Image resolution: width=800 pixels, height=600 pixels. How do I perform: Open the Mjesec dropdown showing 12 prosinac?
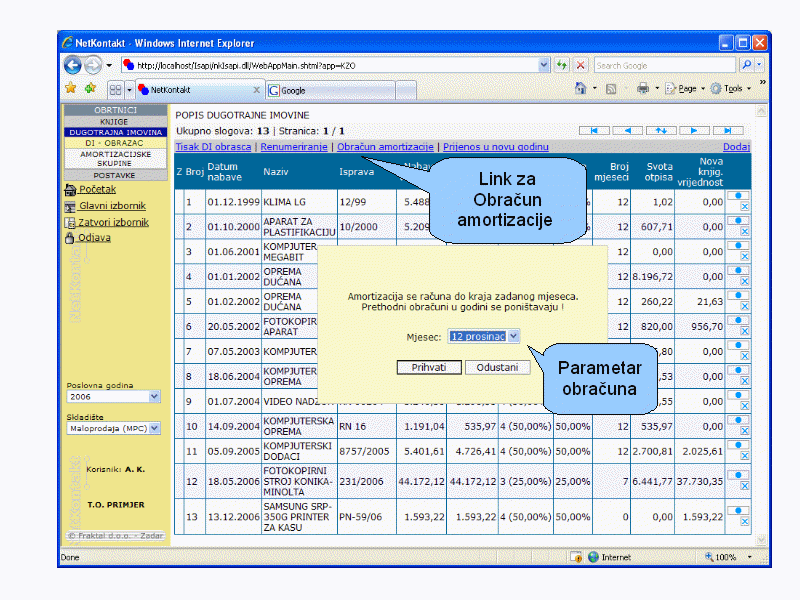pos(513,336)
